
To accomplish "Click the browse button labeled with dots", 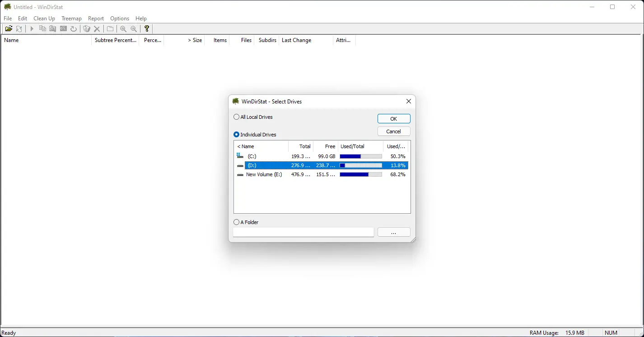I will [394, 232].
